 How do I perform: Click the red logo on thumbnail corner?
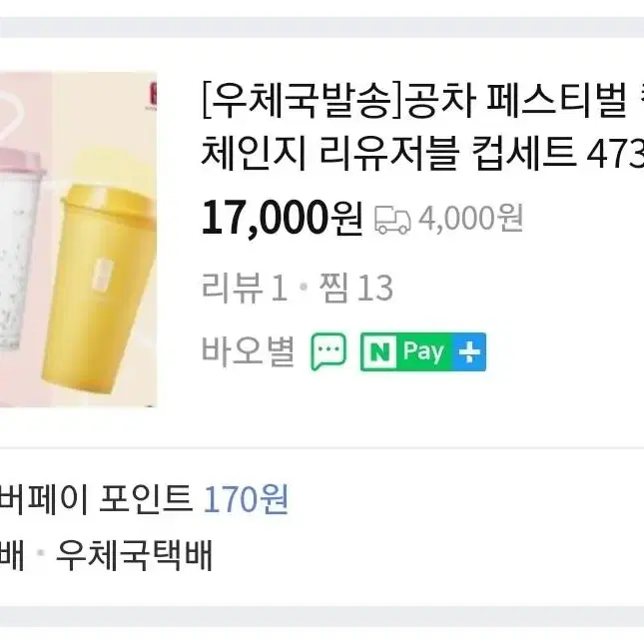pos(153,97)
